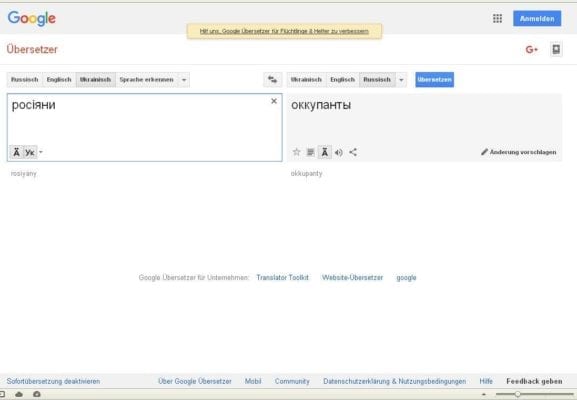Open Datenschutzerklärung & Nutzungsbedingungen link
Screen dimensions: 577x400
394,381
